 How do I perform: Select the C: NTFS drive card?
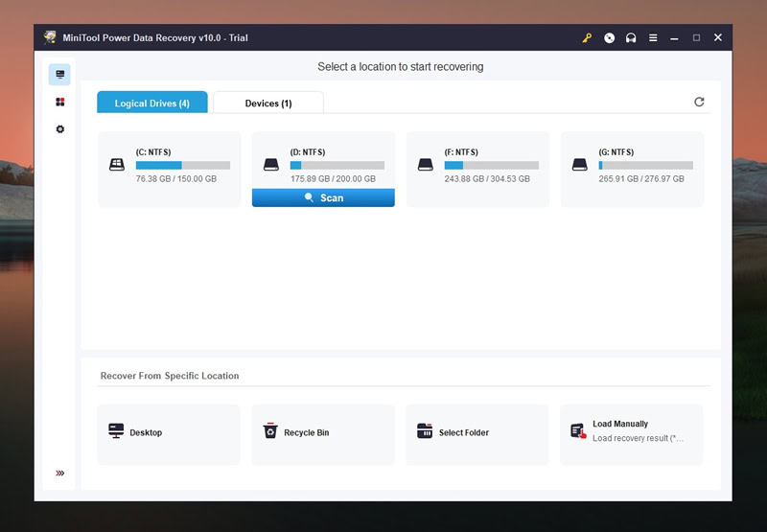[x=170, y=169]
